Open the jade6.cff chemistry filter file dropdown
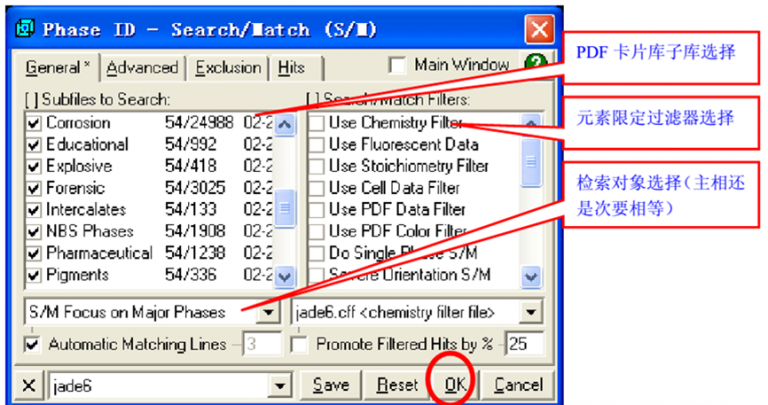768x405 pixels. click(531, 312)
